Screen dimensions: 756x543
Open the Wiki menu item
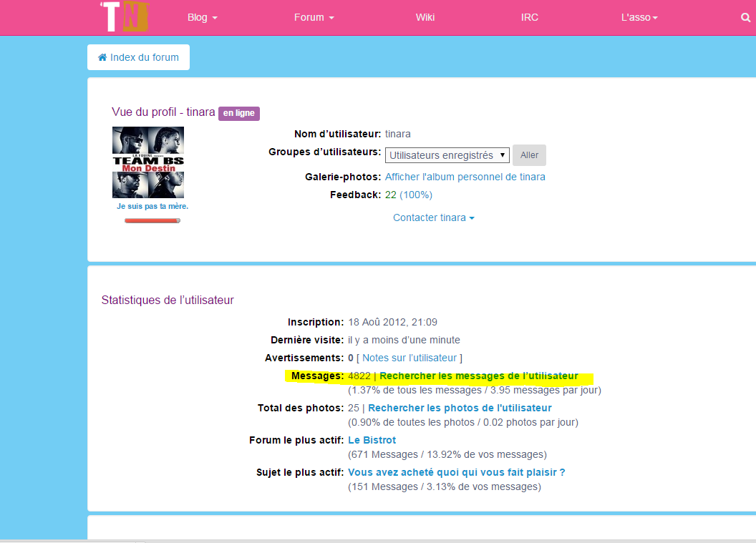425,18
